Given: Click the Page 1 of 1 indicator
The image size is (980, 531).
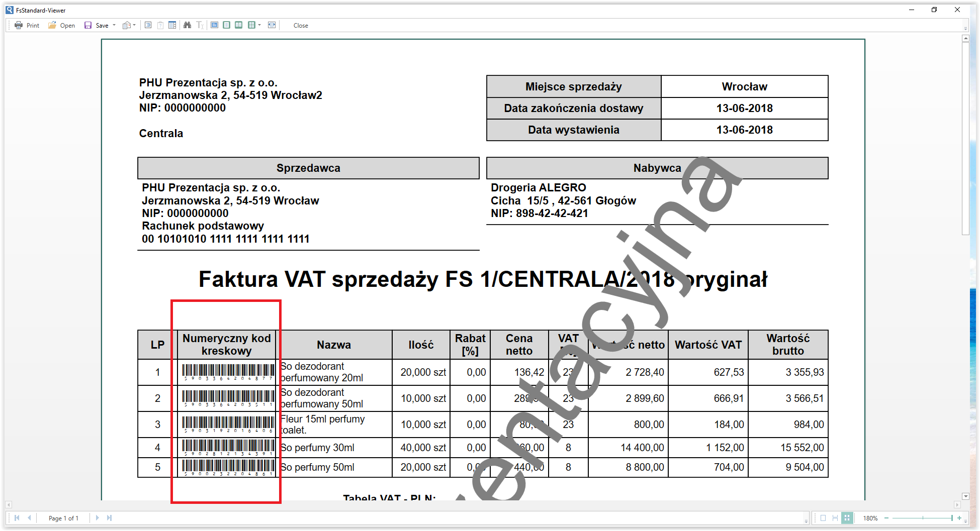Looking at the screenshot, I should coord(63,518).
